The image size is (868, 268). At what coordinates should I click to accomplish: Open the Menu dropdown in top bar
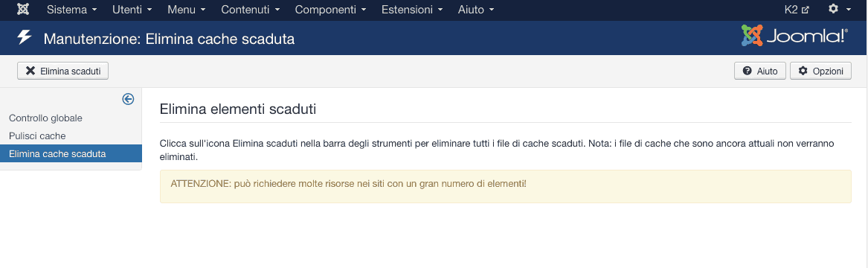pos(187,10)
